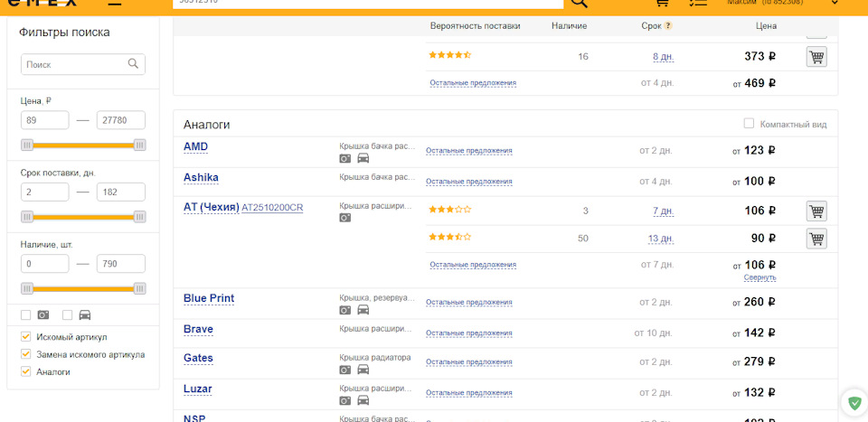Toggle the car-applicability filter checkbox

coord(68,314)
